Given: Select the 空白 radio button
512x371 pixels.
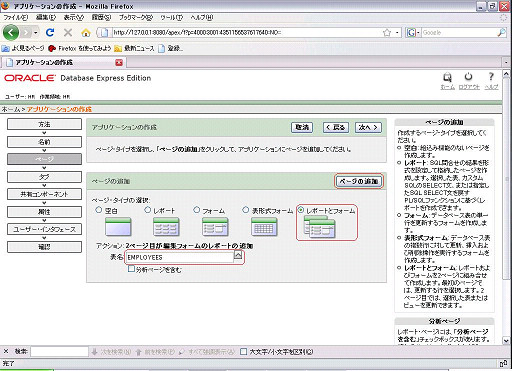Looking at the screenshot, I should [x=99, y=210].
